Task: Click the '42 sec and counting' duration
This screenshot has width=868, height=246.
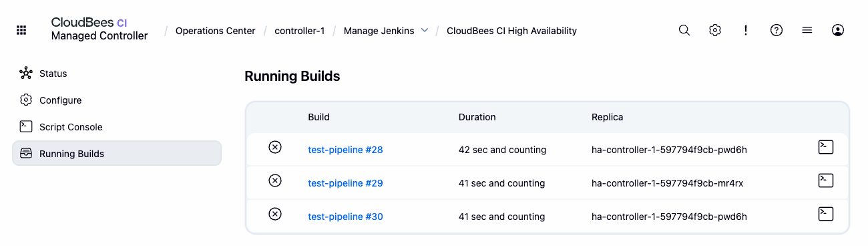Action: (x=503, y=150)
